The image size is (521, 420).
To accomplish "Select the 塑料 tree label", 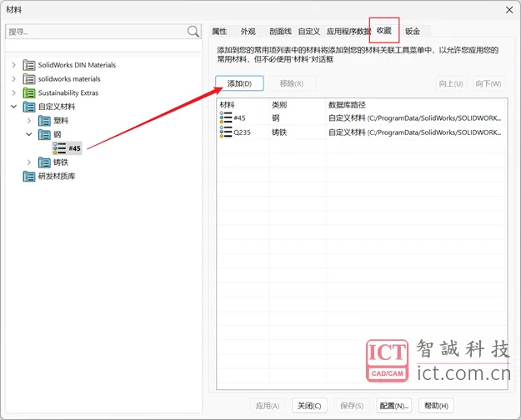I will point(61,121).
